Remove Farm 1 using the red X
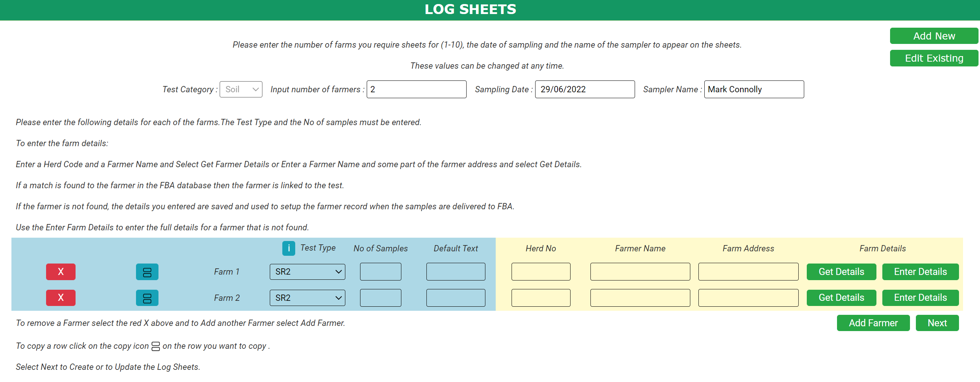The height and width of the screenshot is (382, 980). pyautogui.click(x=60, y=272)
